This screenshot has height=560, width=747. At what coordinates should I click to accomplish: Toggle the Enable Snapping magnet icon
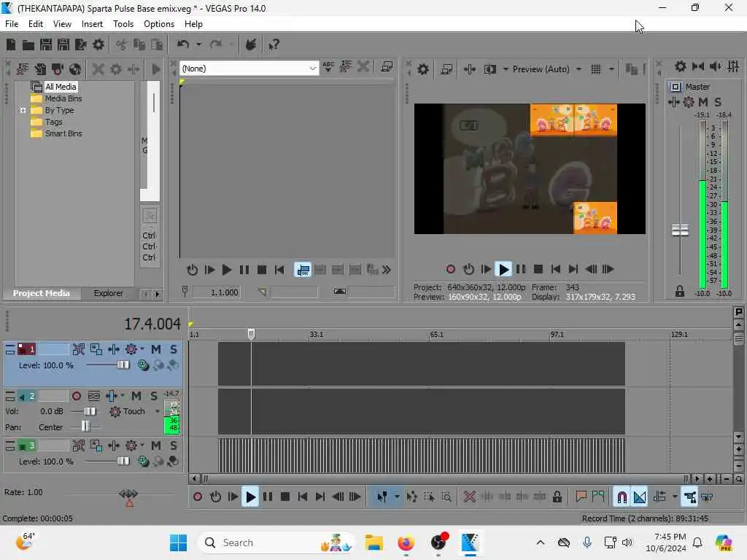point(622,497)
